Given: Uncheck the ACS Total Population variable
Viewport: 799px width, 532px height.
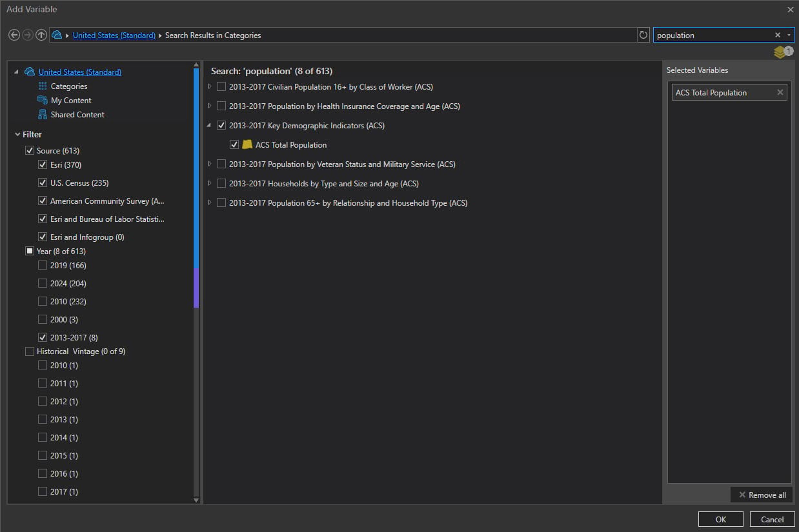Looking at the screenshot, I should 235,145.
